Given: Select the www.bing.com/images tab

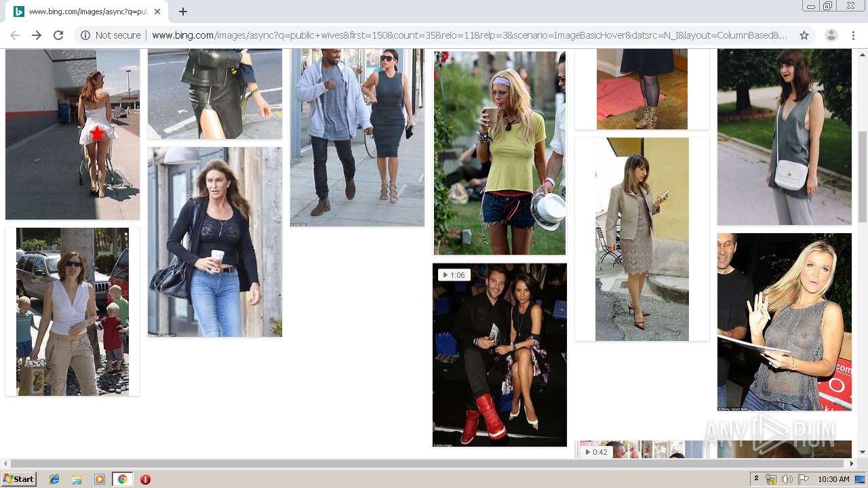Looking at the screenshot, I should click(87, 12).
